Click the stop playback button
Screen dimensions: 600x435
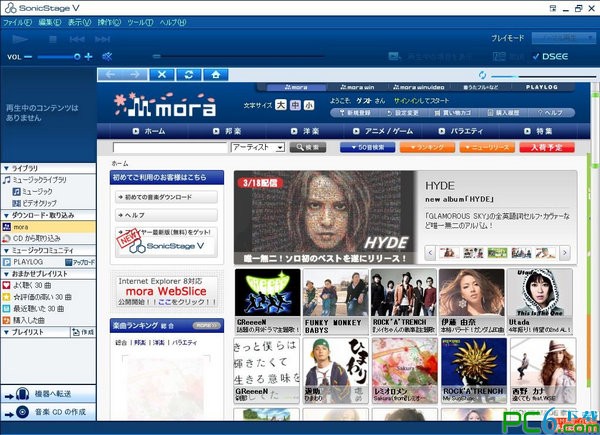[53, 39]
